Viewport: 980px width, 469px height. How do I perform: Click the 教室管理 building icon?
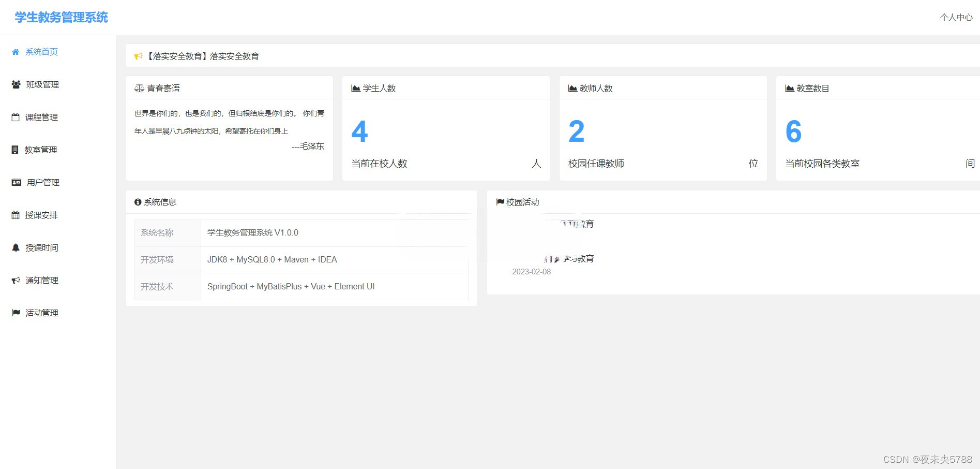point(15,150)
